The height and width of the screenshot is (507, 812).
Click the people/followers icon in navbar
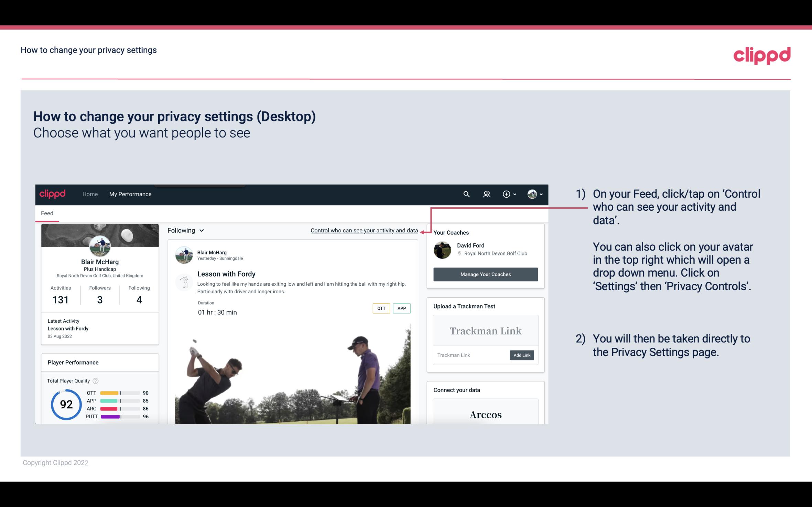[x=487, y=194]
